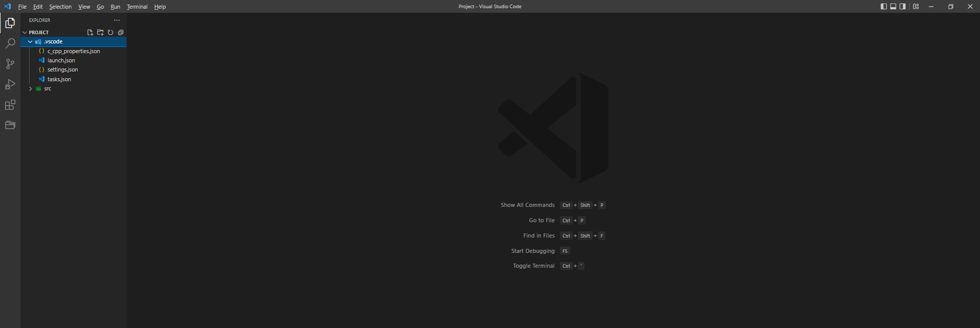Screen dimensions: 980x328
Task: Open the folder icon view in activity bar
Action: click(x=10, y=125)
